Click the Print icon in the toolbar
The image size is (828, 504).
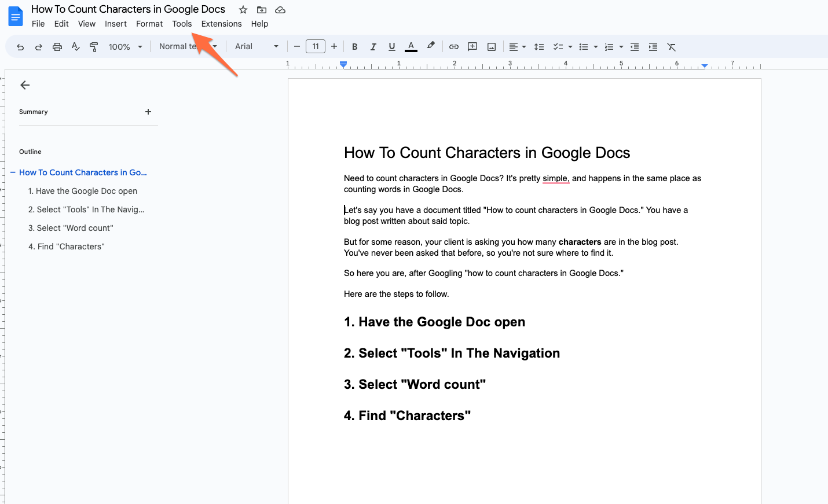tap(57, 46)
